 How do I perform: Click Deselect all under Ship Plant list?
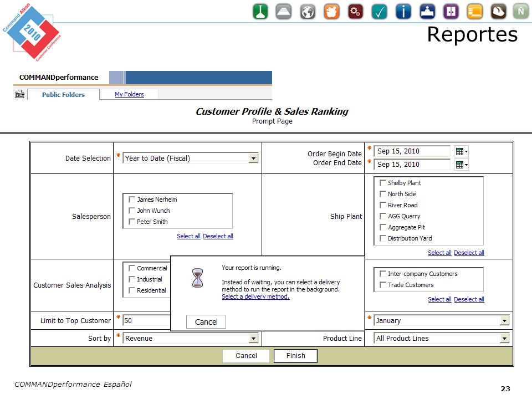[x=469, y=253]
